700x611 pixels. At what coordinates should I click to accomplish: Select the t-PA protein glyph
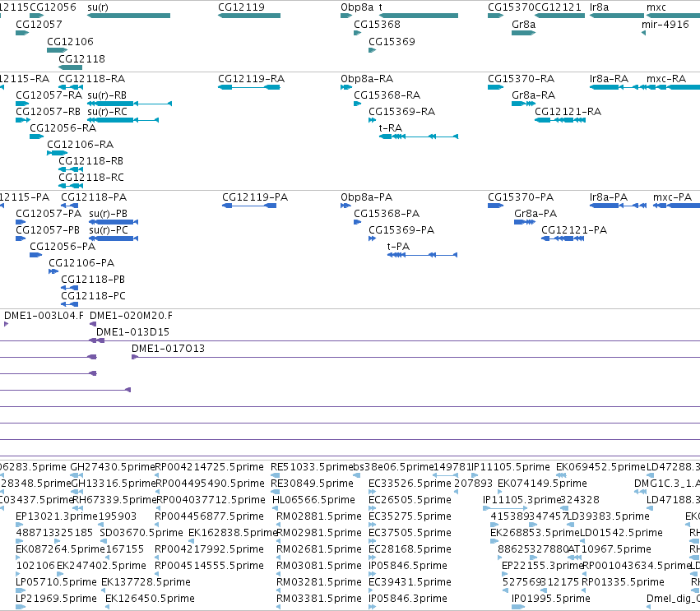[422, 255]
